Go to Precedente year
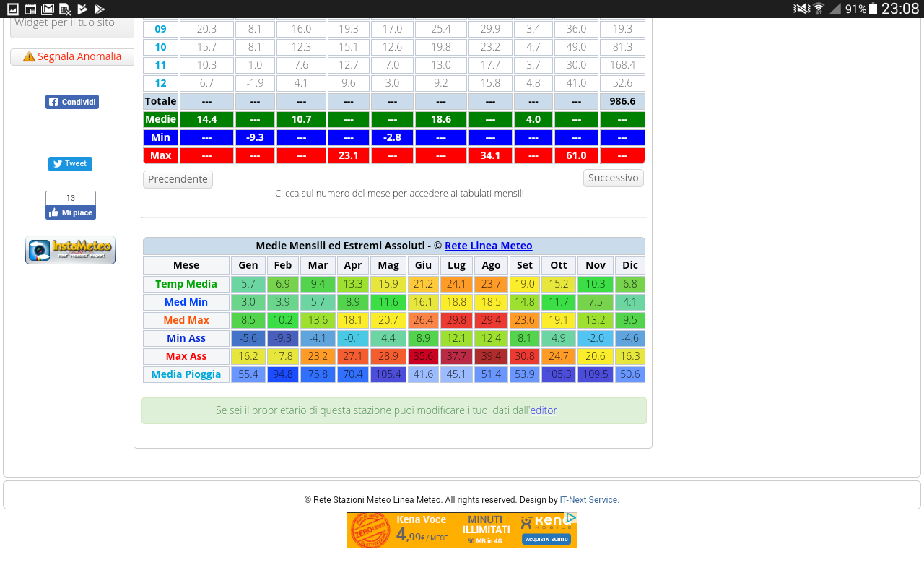Screen dimensions: 924x578 click(x=178, y=179)
